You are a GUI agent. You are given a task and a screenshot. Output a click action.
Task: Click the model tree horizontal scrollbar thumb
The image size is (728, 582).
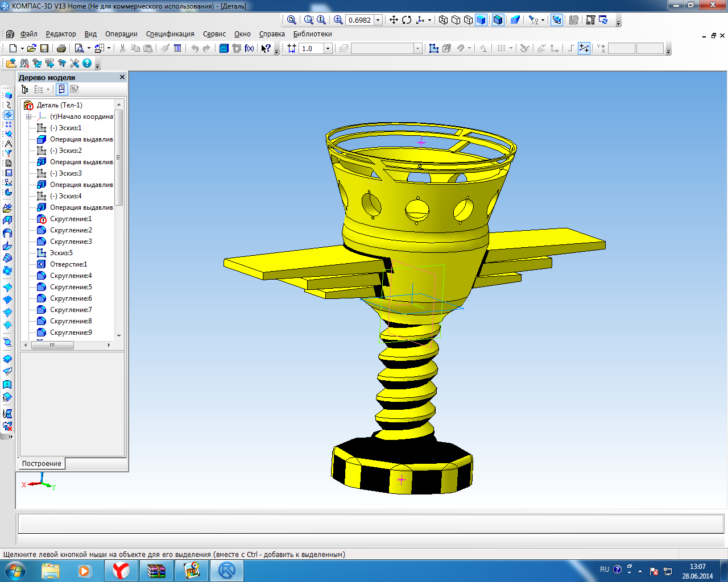click(x=52, y=345)
